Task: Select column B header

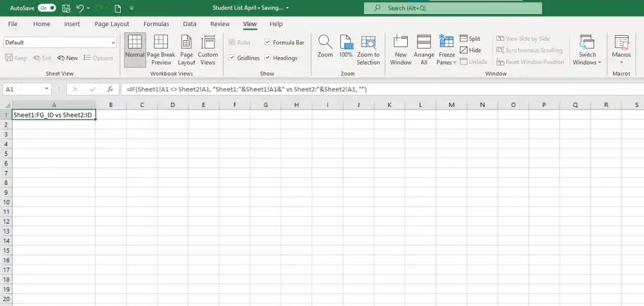Action: click(x=111, y=105)
